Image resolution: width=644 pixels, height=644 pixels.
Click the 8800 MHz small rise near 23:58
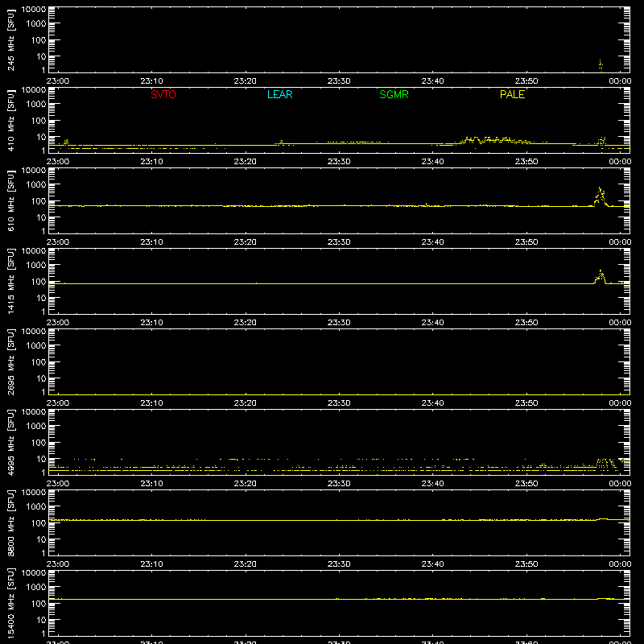(603, 519)
